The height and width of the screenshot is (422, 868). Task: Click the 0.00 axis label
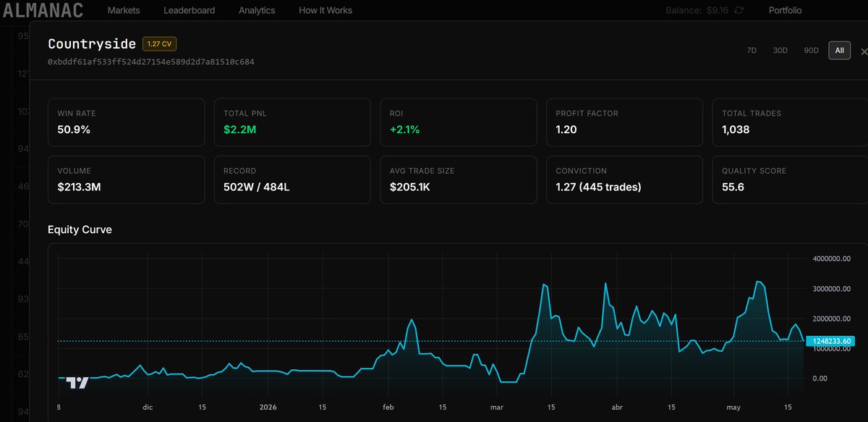(x=820, y=379)
